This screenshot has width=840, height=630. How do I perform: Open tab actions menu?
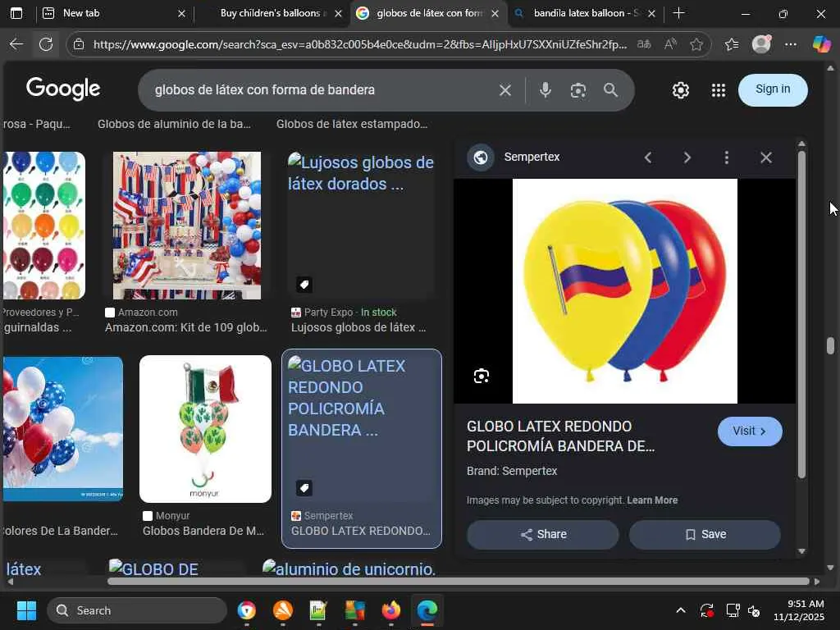pos(16,13)
